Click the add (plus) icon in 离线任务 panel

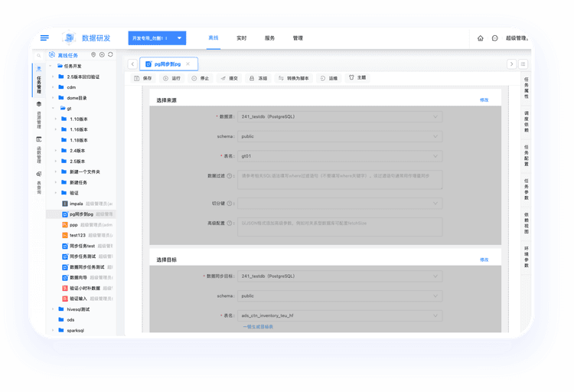click(x=102, y=55)
